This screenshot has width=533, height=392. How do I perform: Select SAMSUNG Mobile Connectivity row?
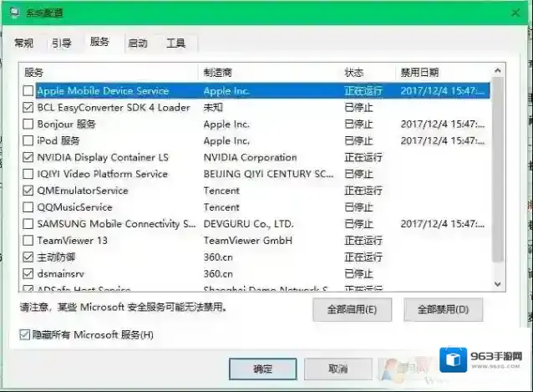pyautogui.click(x=255, y=224)
